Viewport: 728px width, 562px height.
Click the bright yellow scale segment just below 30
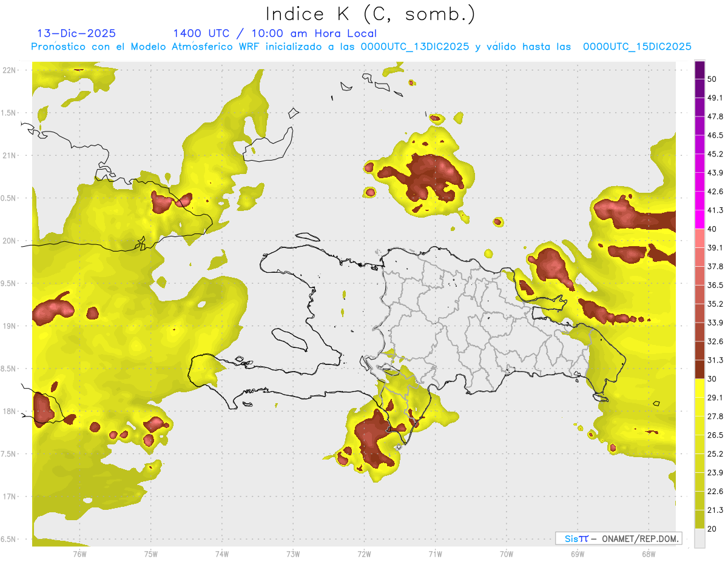(700, 389)
